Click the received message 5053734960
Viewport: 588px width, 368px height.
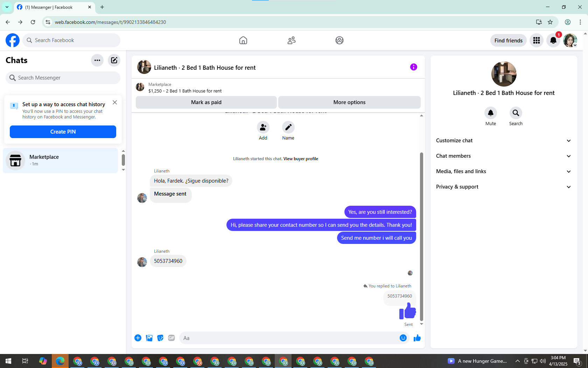pyautogui.click(x=168, y=261)
